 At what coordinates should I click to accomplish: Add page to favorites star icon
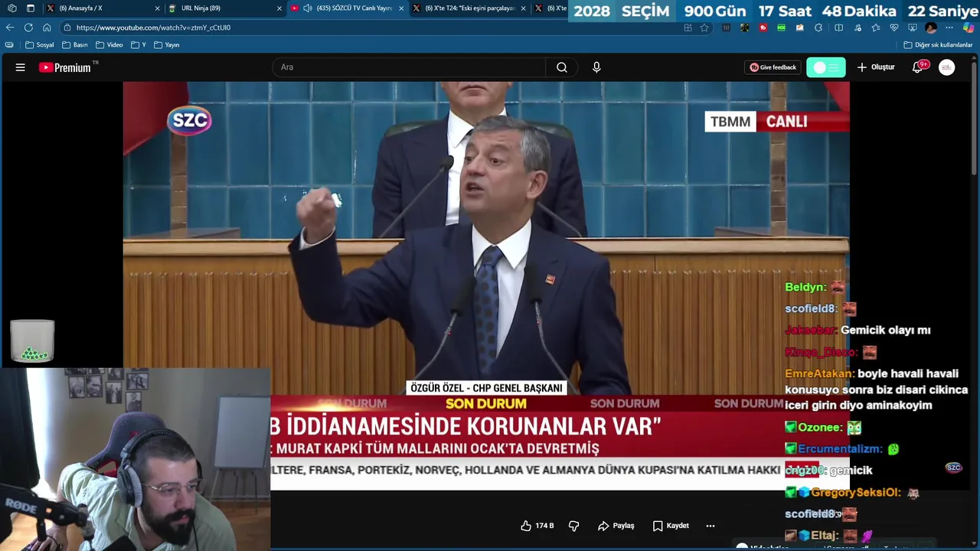coord(704,28)
